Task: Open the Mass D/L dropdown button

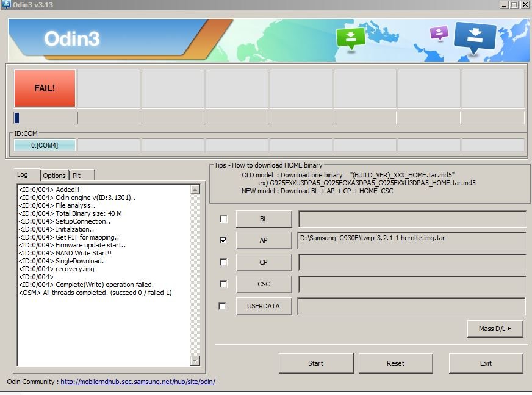Action: [495, 329]
